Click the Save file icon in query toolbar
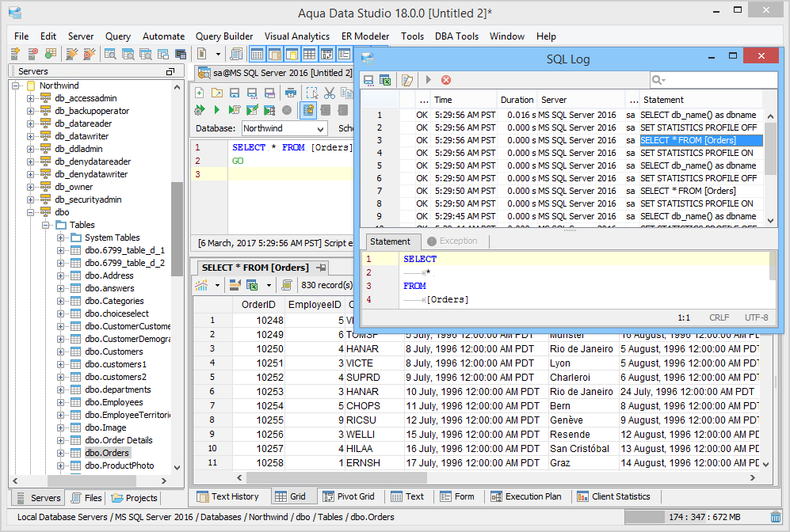790x532 pixels. click(x=235, y=93)
